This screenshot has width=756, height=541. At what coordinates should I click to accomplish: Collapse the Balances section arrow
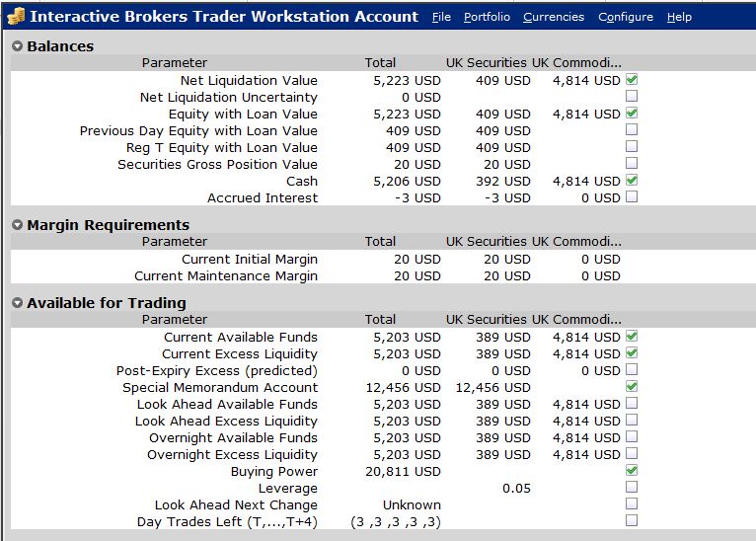coord(18,46)
